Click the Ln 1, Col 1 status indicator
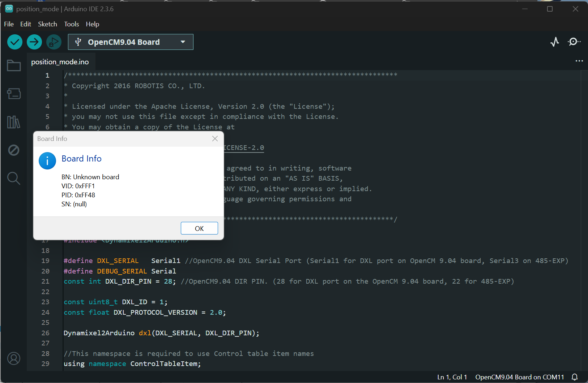 click(452, 377)
